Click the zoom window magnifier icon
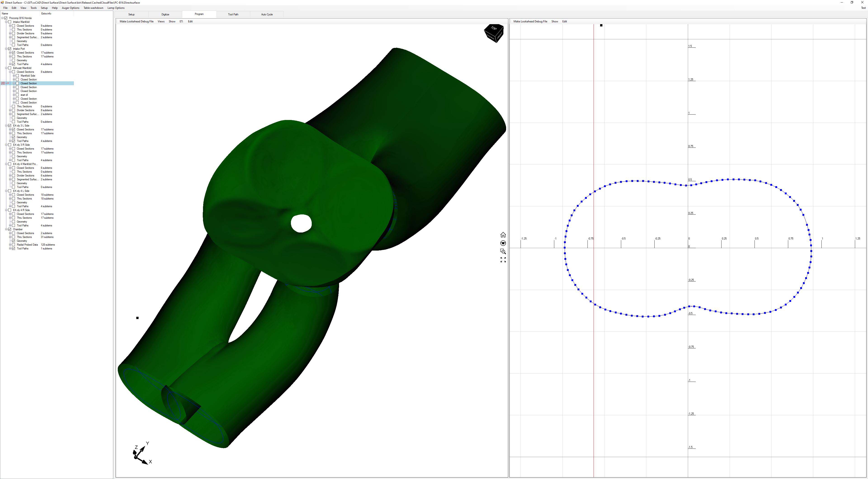 tap(503, 252)
